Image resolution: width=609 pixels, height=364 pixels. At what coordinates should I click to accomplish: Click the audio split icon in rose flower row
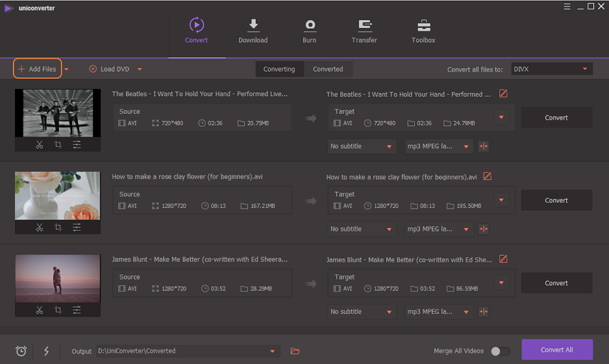[x=484, y=229]
